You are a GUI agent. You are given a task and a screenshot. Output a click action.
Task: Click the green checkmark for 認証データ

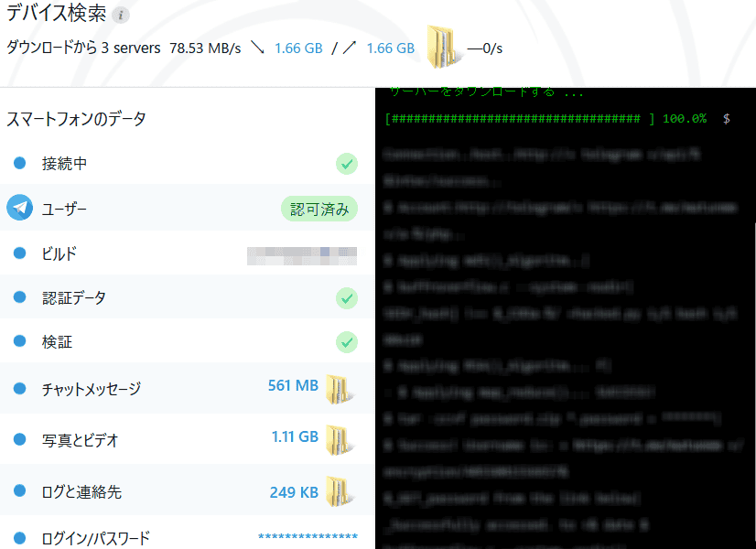pyautogui.click(x=347, y=298)
